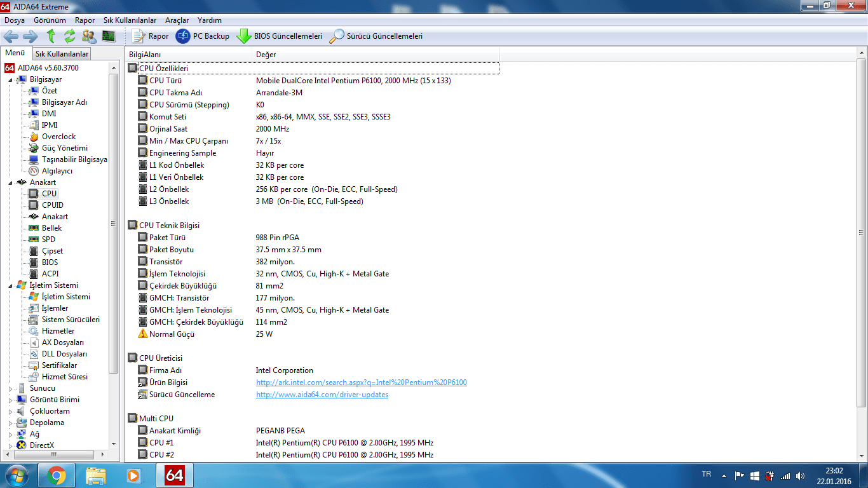The image size is (868, 488).
Task: Collapse the Bilgisayar tree node
Action: (x=10, y=80)
